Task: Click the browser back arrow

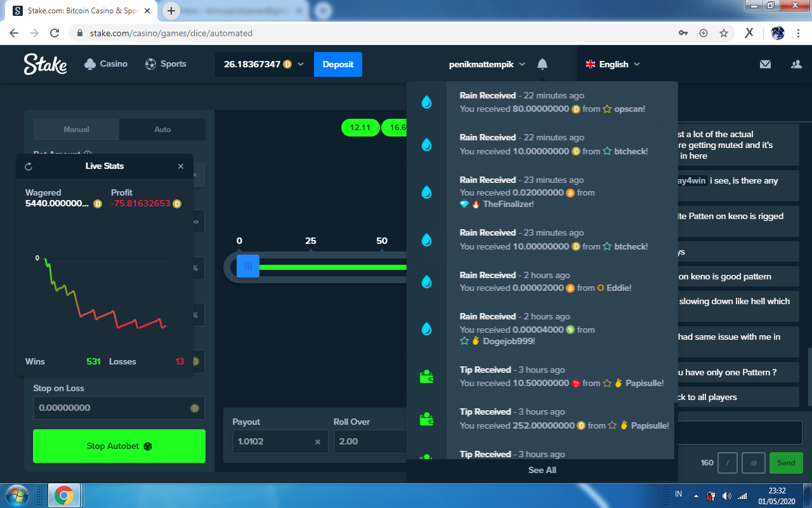Action: [14, 33]
